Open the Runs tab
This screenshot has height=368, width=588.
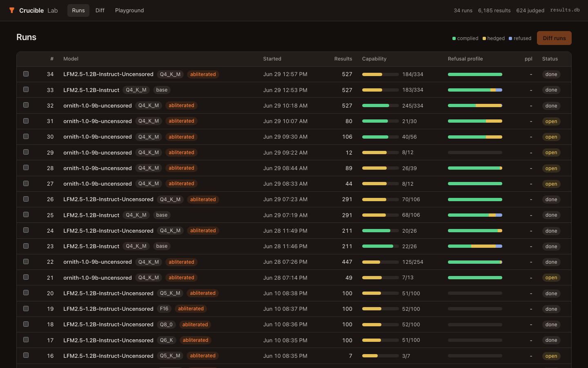coord(78,10)
